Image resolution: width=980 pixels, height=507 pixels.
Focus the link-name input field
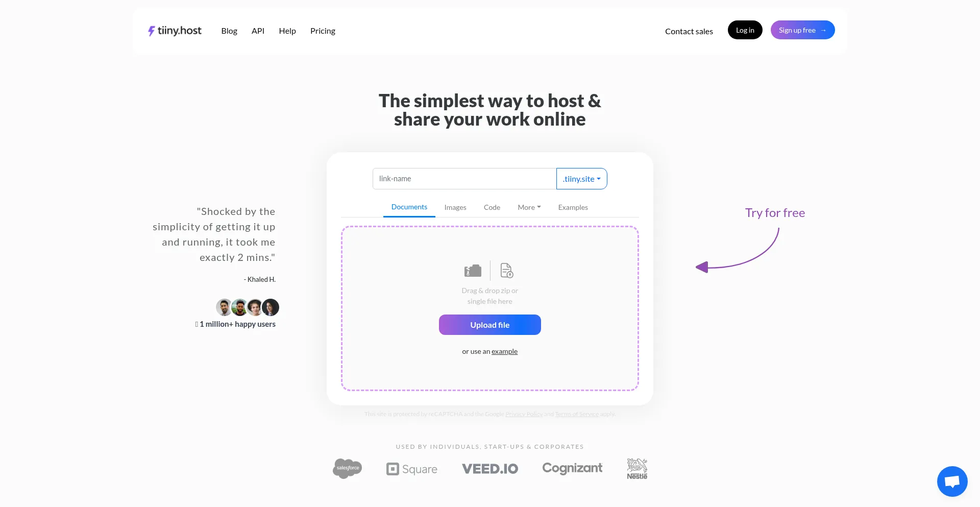point(464,179)
